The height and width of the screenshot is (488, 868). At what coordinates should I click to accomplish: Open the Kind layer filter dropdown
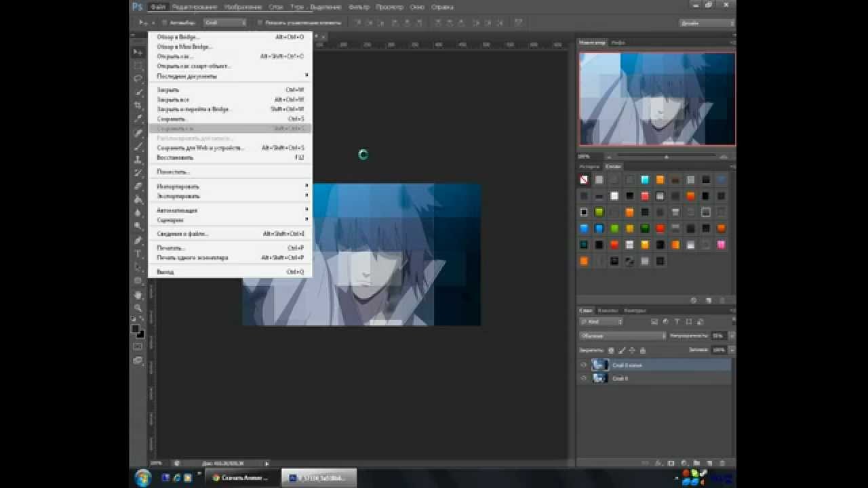pyautogui.click(x=601, y=321)
